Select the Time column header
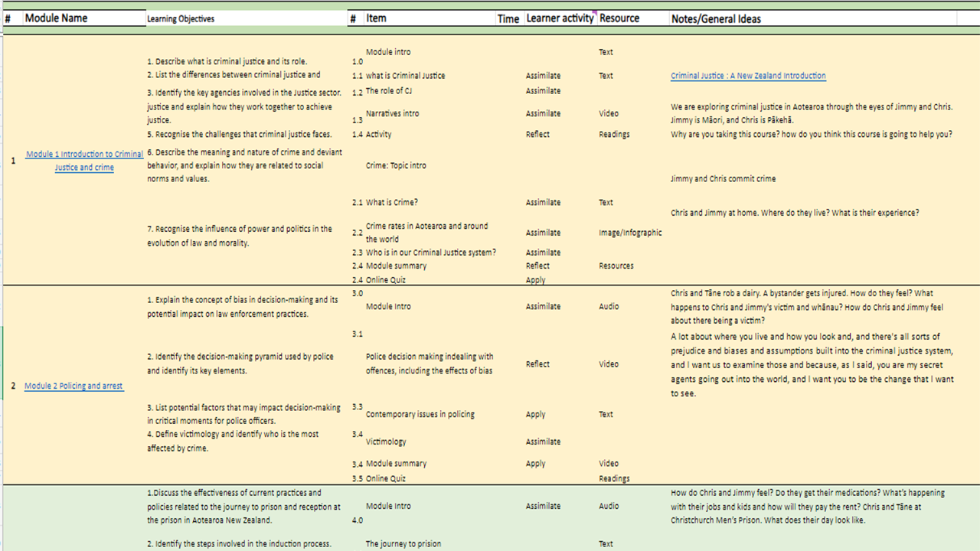Viewport: 980px width, 551px height. click(x=508, y=19)
